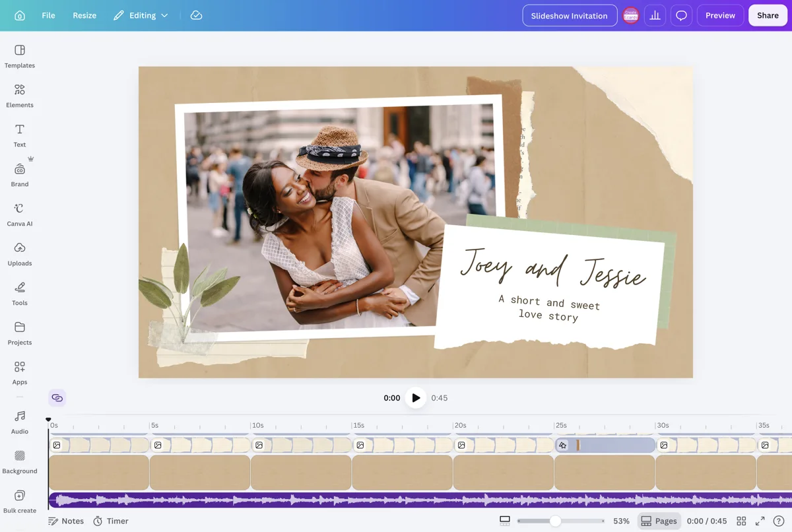Go to the Canva home icon

(x=20, y=15)
